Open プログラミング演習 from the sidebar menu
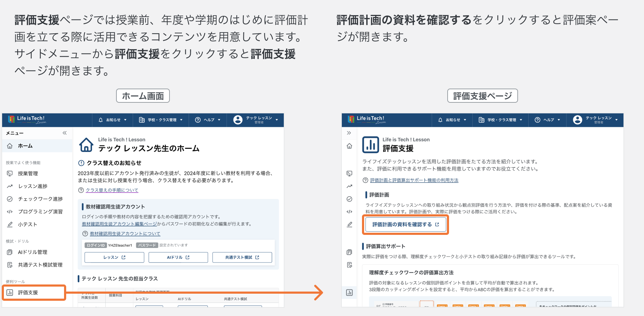 tap(37, 211)
